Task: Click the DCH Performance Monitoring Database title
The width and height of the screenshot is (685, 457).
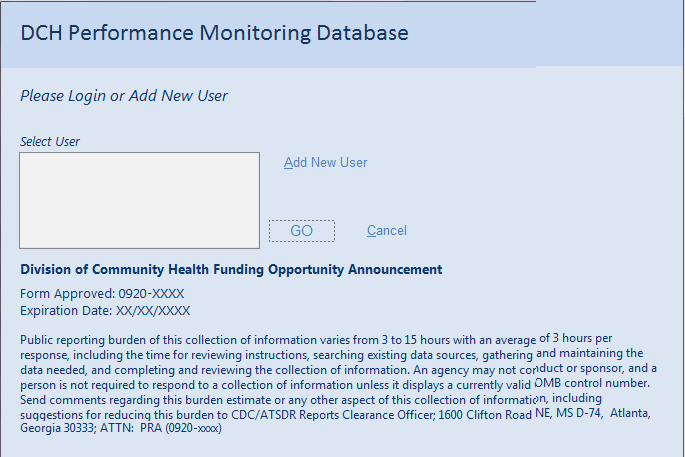Action: (214, 33)
